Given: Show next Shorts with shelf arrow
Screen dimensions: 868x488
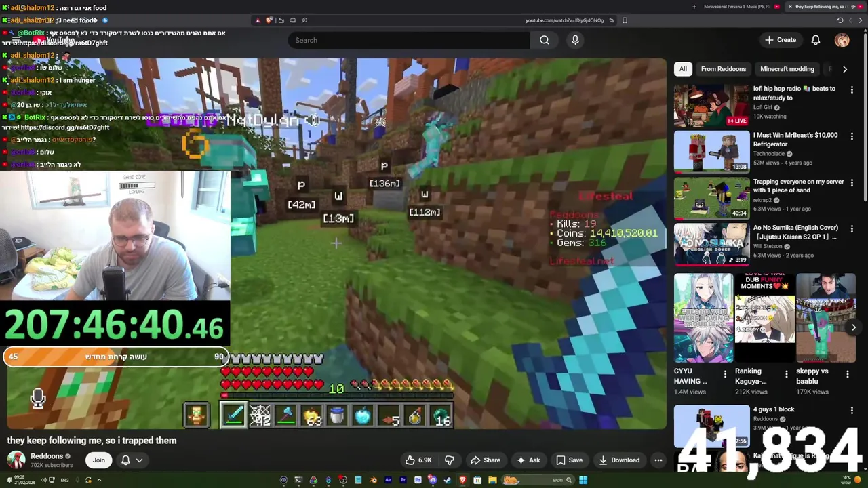Looking at the screenshot, I should tap(853, 327).
